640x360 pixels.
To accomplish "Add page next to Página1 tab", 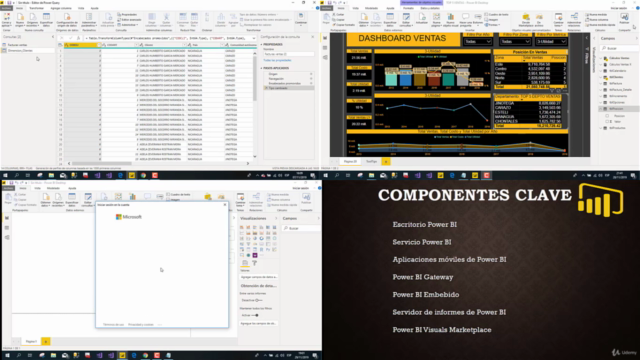I will 46,341.
